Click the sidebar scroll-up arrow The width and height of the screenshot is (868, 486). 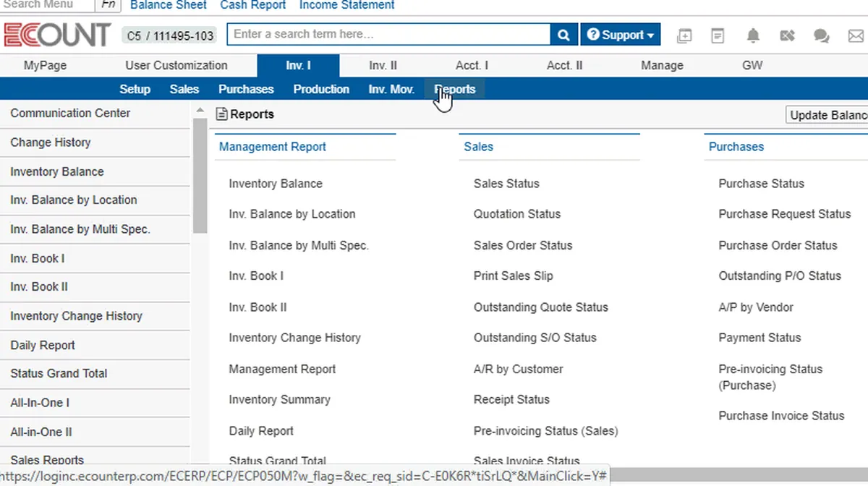click(200, 110)
